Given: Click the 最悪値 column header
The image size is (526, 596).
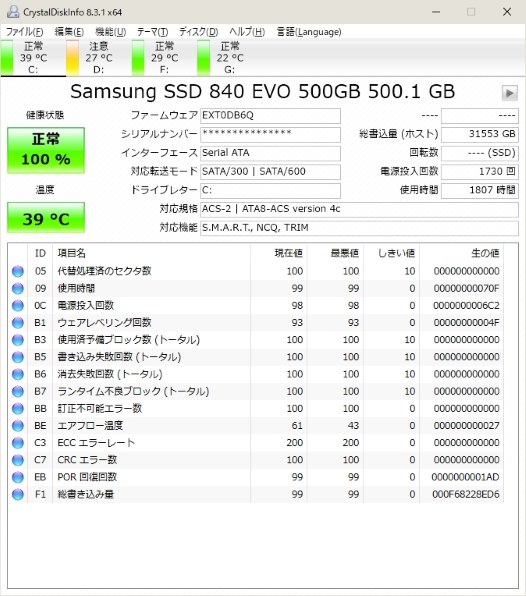Looking at the screenshot, I should coord(335,253).
